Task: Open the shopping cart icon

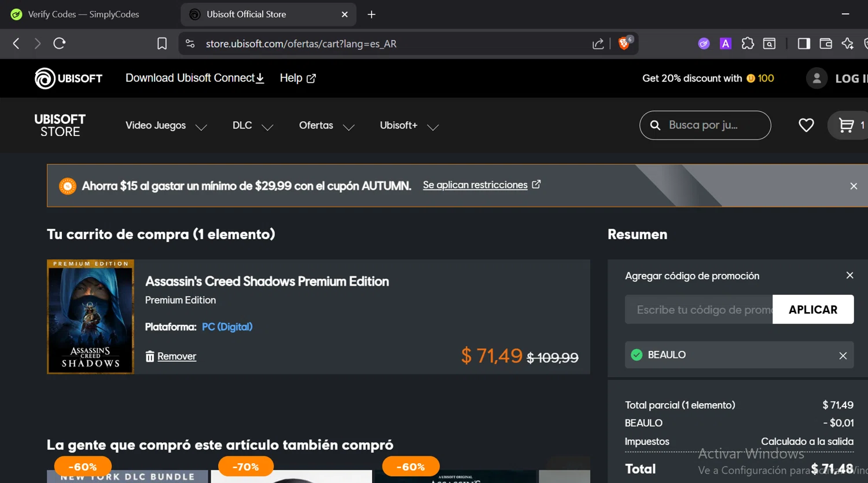Action: tap(847, 125)
